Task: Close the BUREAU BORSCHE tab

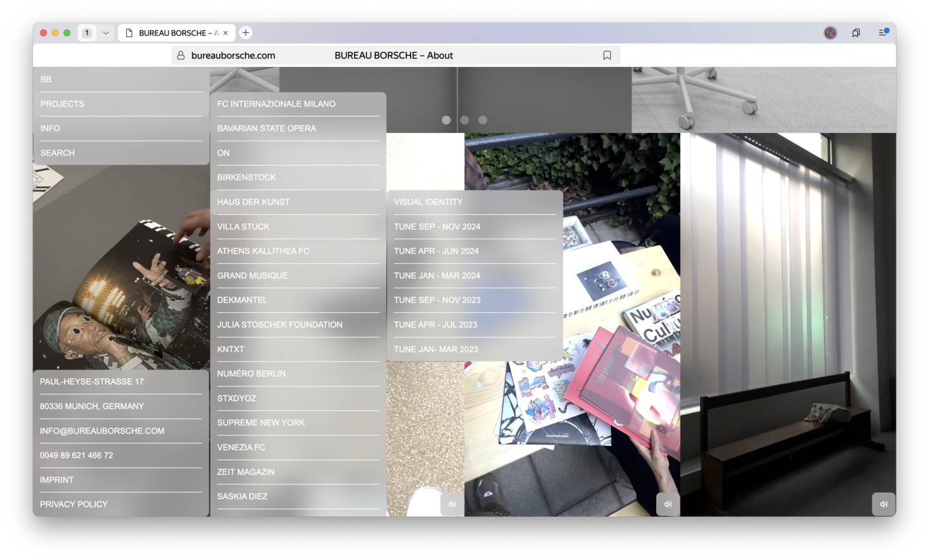Action: coord(226,33)
